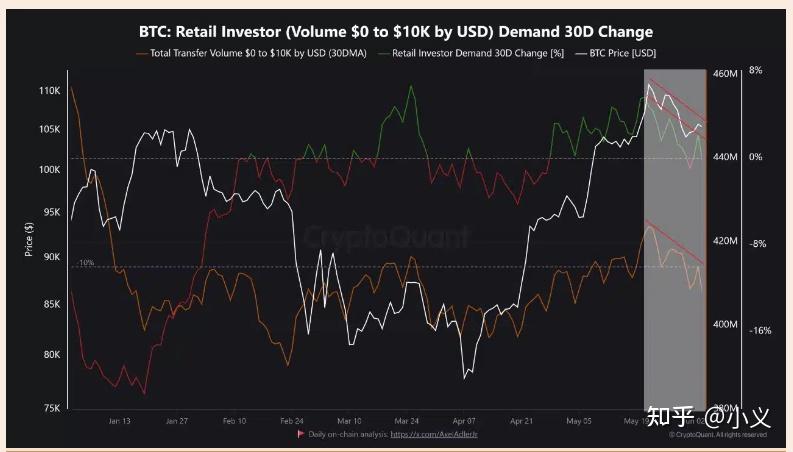Click the 460M volume axis label
This screenshot has height=452, width=793.
[x=725, y=74]
